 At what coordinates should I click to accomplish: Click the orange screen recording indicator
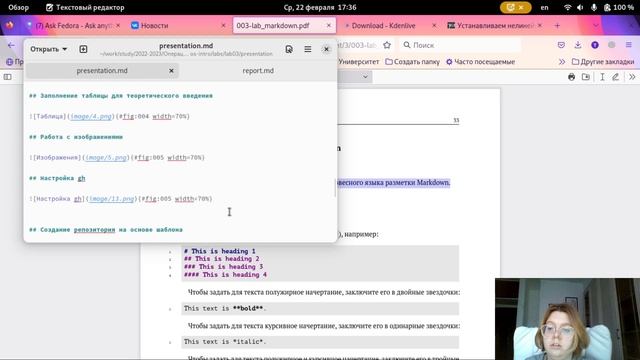tap(516, 7)
